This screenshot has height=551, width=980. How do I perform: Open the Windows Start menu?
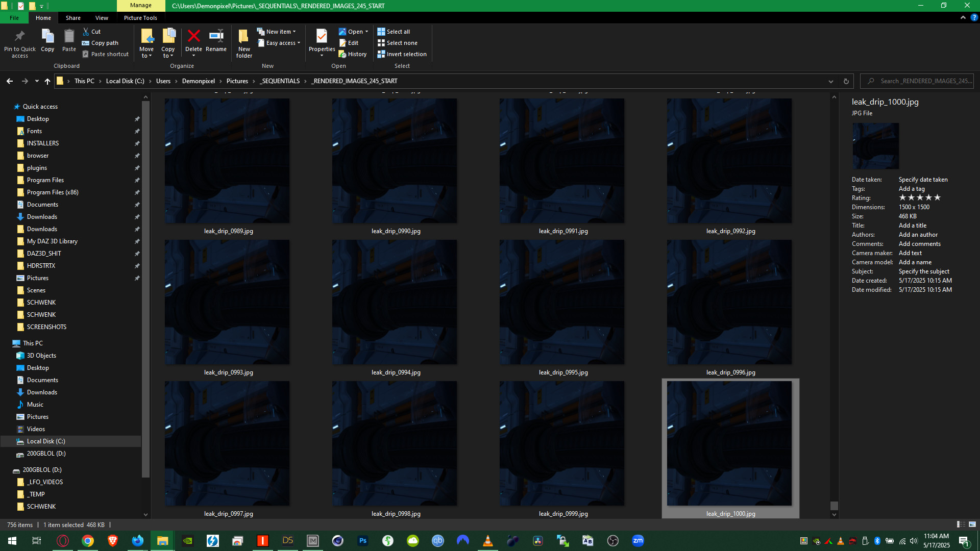click(x=12, y=541)
